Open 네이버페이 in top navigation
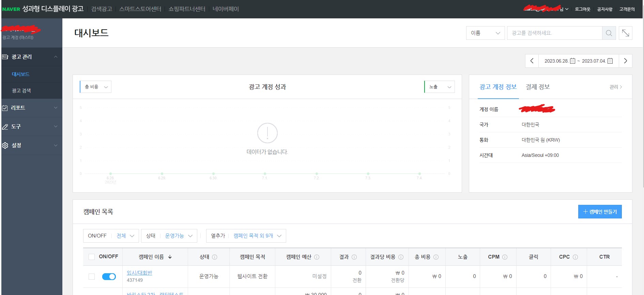 pos(226,9)
